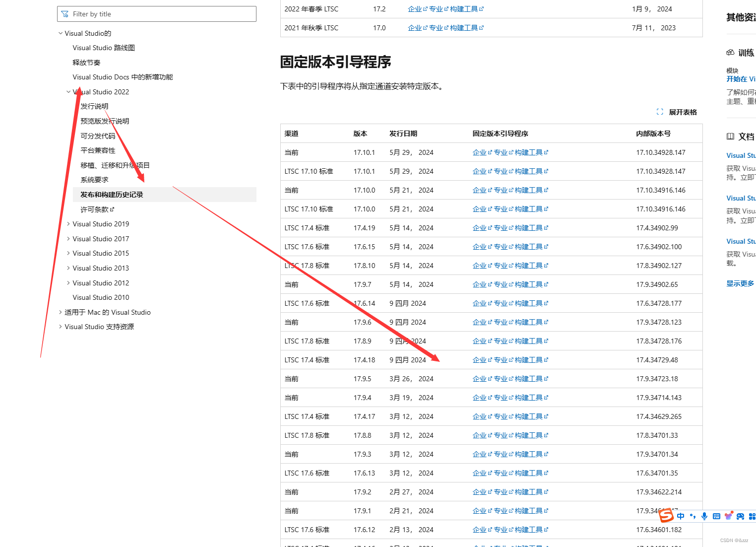Click build number 17.4.34629.265

click(659, 416)
